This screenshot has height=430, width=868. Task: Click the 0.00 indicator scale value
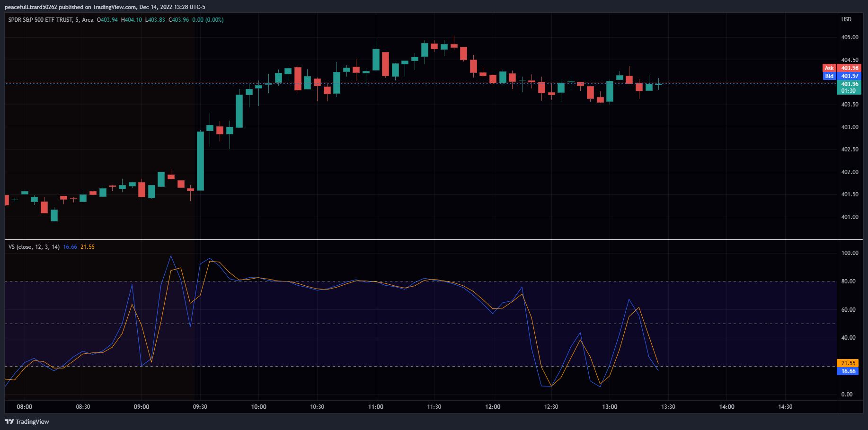(x=847, y=395)
